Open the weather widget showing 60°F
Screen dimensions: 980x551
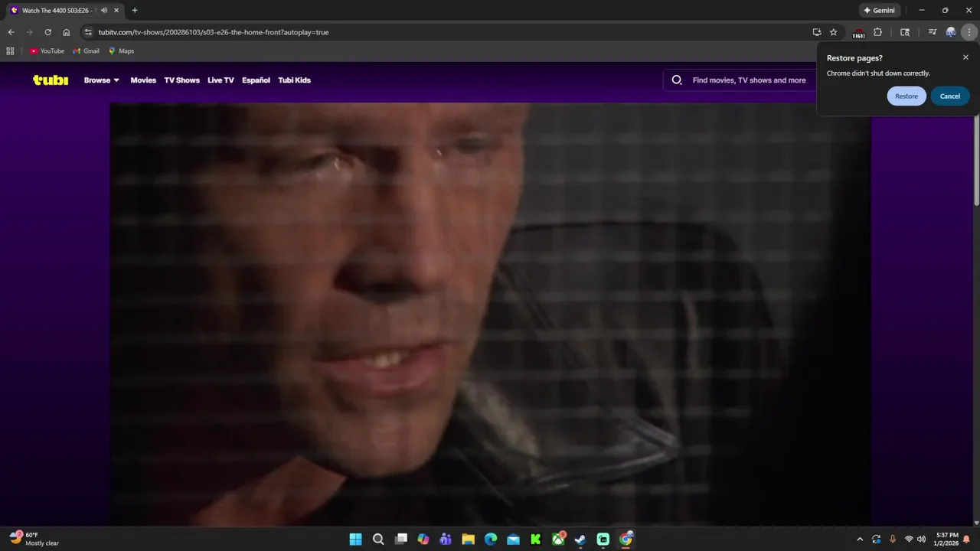[x=34, y=539]
